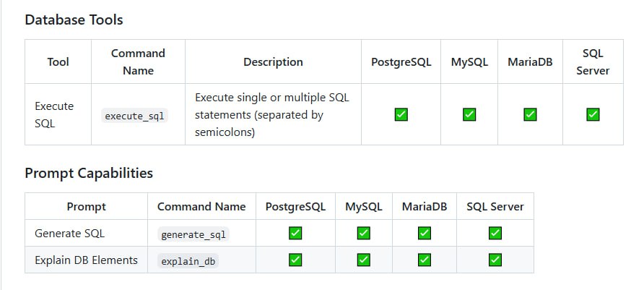Click the MariaDB checkmark for Execute SQL
This screenshot has width=644, height=290.
pos(530,114)
